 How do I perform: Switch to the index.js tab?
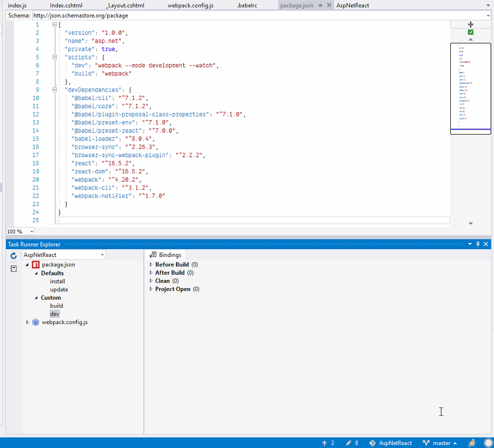coord(17,5)
